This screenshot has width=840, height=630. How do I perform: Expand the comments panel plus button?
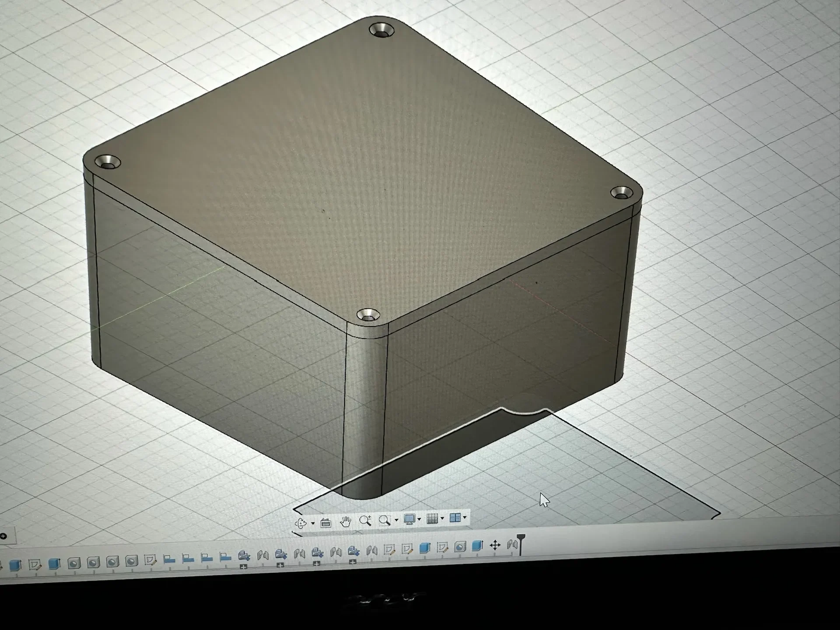click(x=3, y=536)
